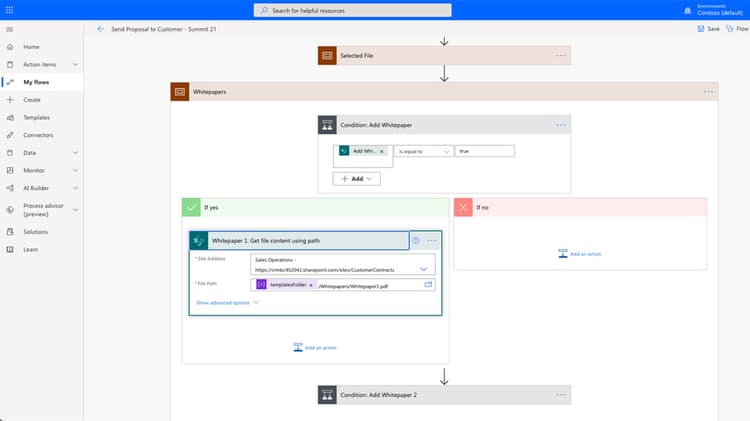Expand Show advanced options
750x421 pixels.
pos(227,303)
